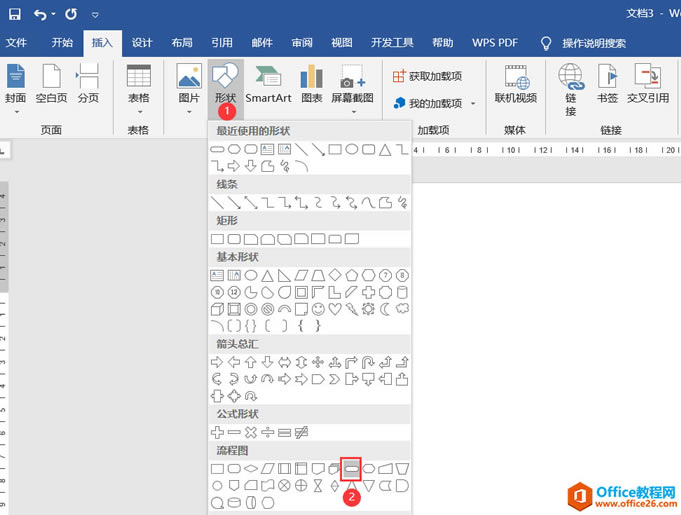The image size is (681, 515).
Task: Insert a 分页 page break
Action: pyautogui.click(x=88, y=84)
